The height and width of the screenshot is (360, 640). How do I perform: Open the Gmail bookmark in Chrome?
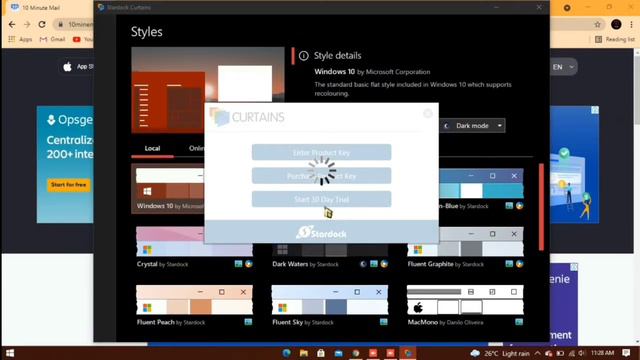[52, 39]
